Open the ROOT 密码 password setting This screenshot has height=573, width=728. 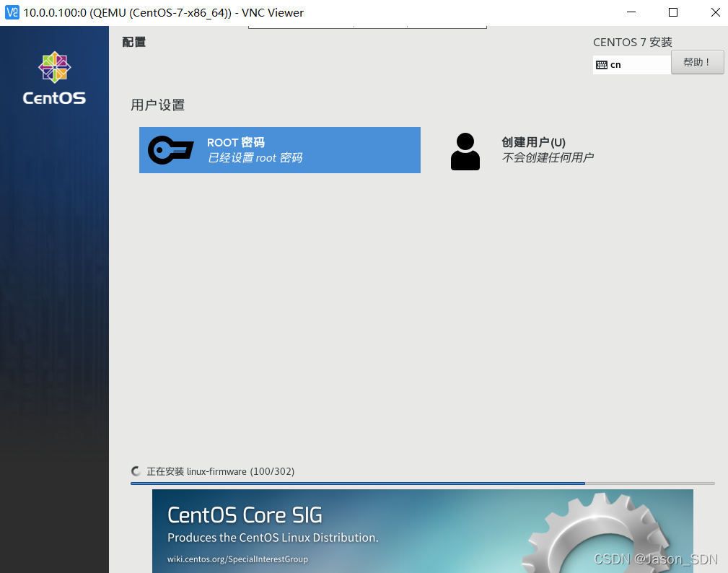[279, 150]
